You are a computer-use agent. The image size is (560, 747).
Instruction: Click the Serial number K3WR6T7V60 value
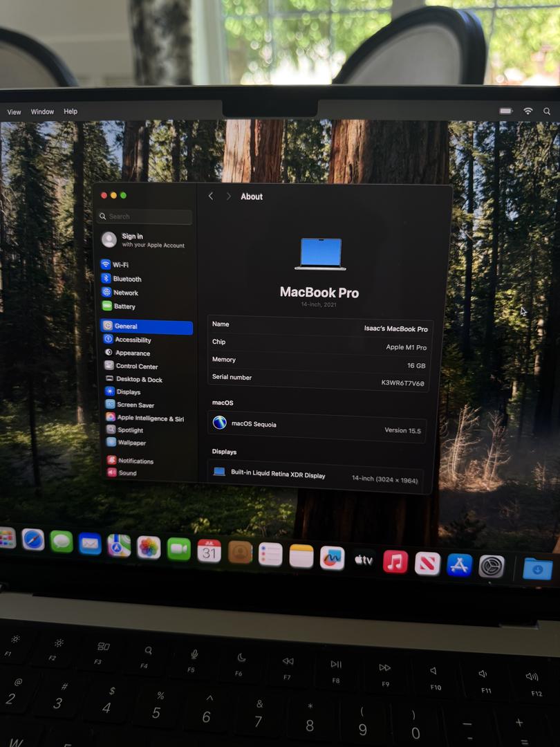click(402, 382)
